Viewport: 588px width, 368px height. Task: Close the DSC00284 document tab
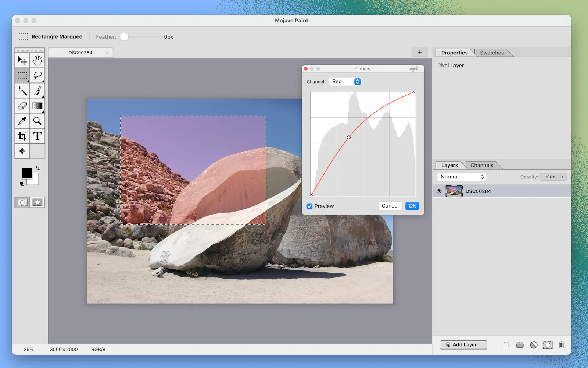107,53
